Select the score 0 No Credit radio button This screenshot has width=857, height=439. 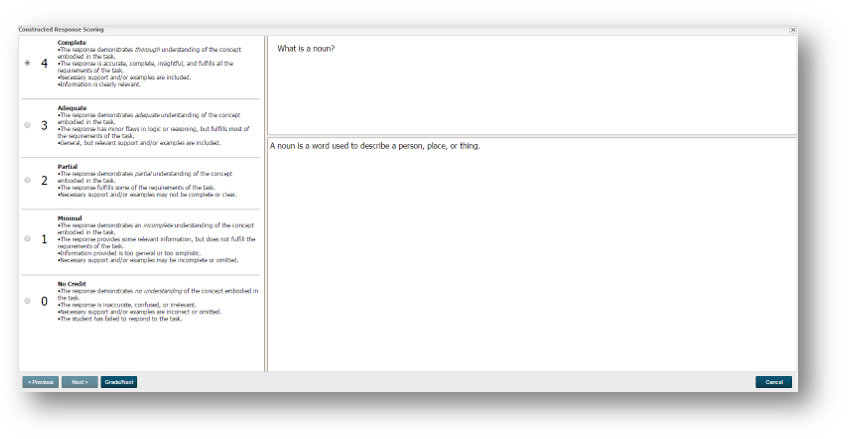[x=27, y=301]
